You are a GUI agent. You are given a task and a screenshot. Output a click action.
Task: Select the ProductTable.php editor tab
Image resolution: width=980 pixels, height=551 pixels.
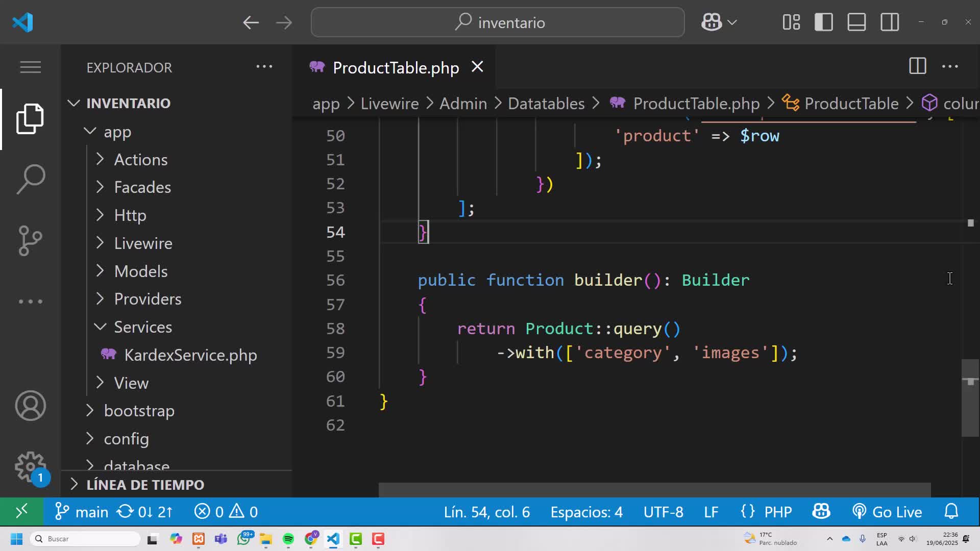[x=393, y=67]
